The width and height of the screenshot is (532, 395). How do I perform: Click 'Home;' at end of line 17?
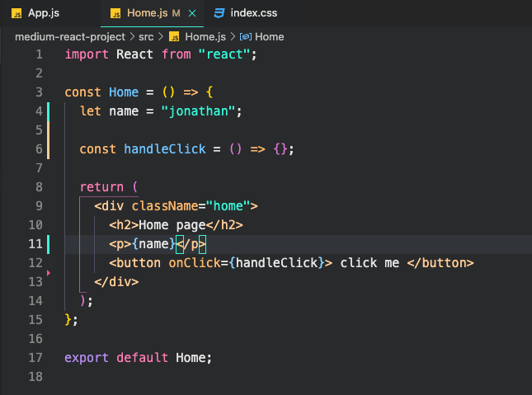[194, 358]
